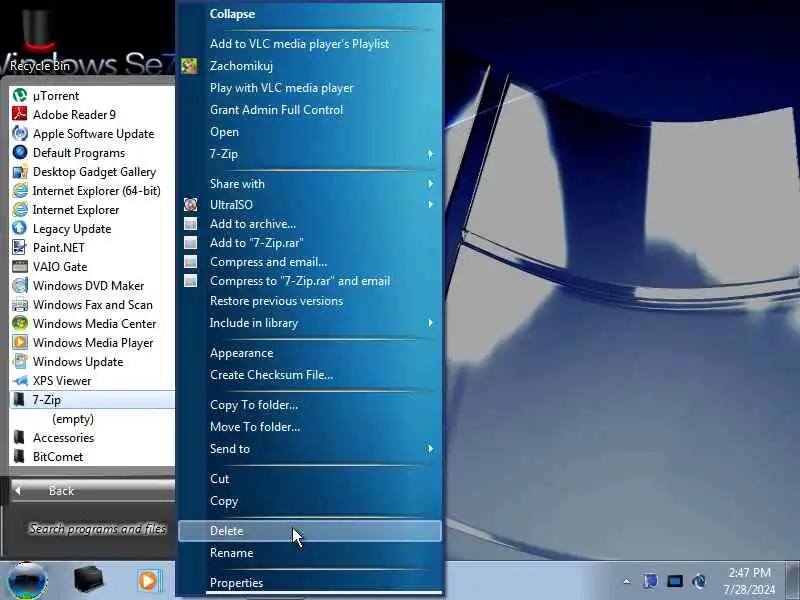Screen dimensions: 800x600
Task: Choose Grant Admin Full Control
Action: point(310,110)
